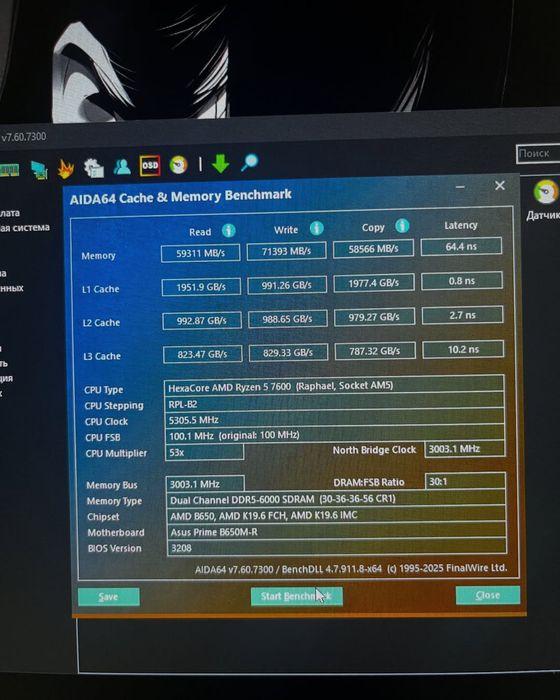Click the Поиск search field

538,154
